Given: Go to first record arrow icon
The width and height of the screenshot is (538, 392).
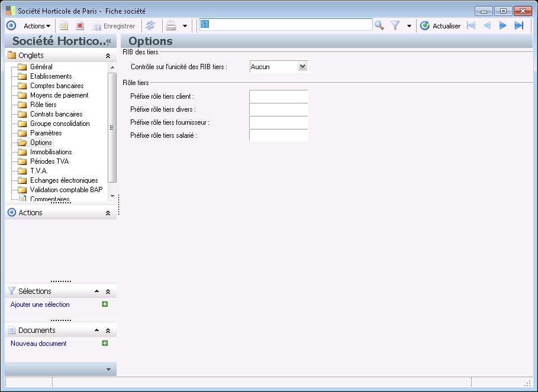Looking at the screenshot, I should (x=471, y=25).
